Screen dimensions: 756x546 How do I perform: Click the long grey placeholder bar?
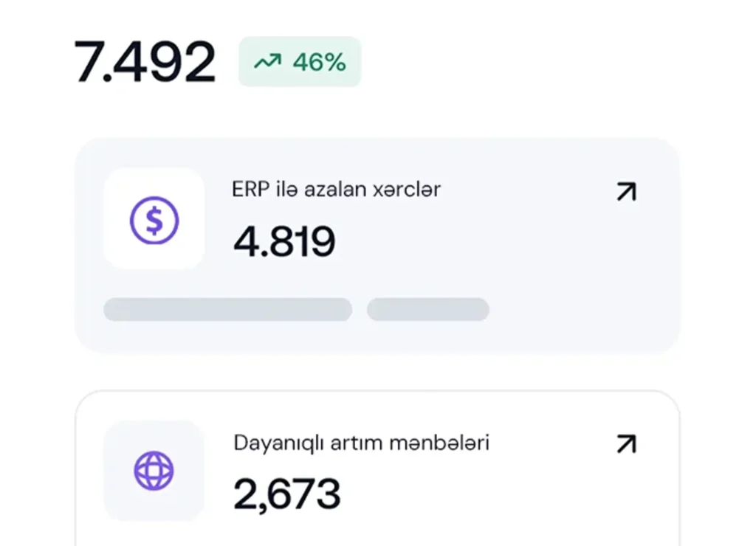[x=227, y=309]
